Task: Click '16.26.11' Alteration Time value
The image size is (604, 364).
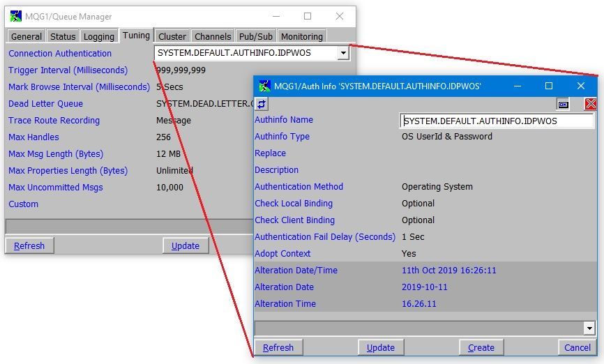Action: pos(419,304)
